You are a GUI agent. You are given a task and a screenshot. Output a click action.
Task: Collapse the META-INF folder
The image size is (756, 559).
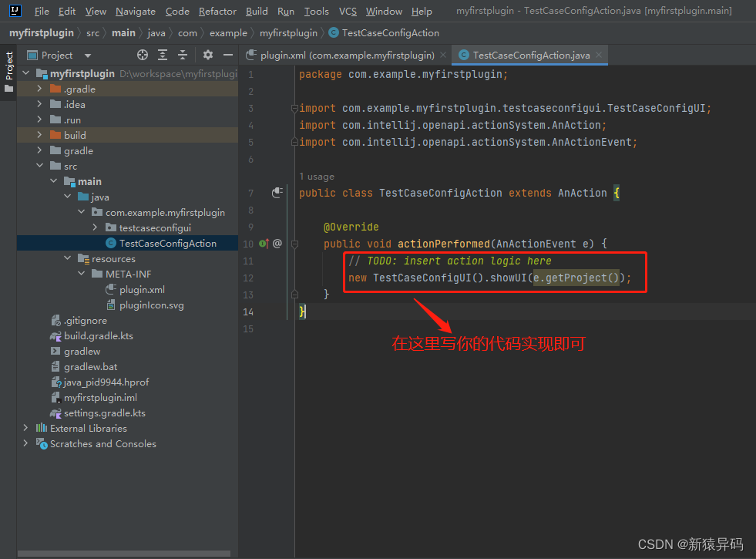82,274
